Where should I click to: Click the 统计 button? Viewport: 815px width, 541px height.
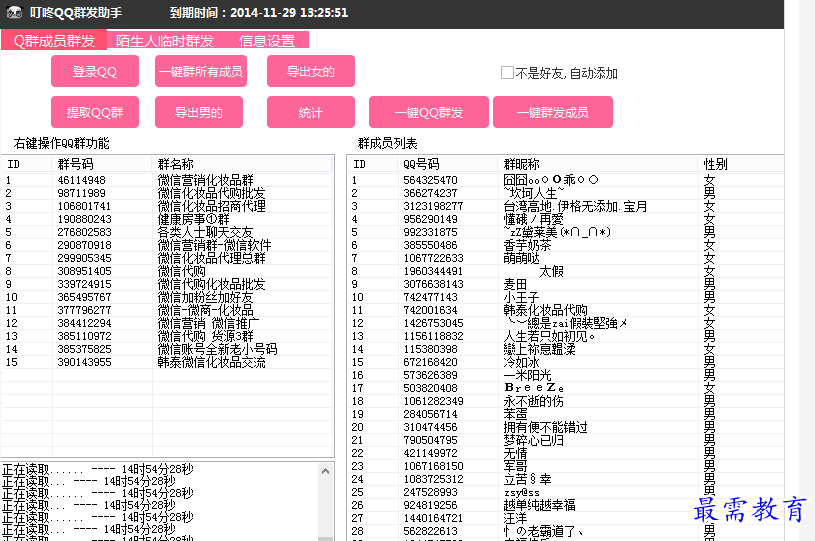pyautogui.click(x=311, y=112)
